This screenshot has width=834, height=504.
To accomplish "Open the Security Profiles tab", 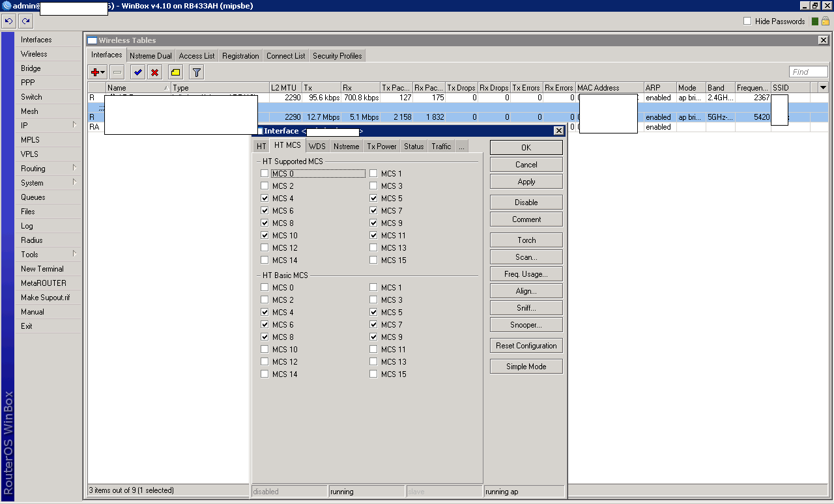I will pos(337,56).
